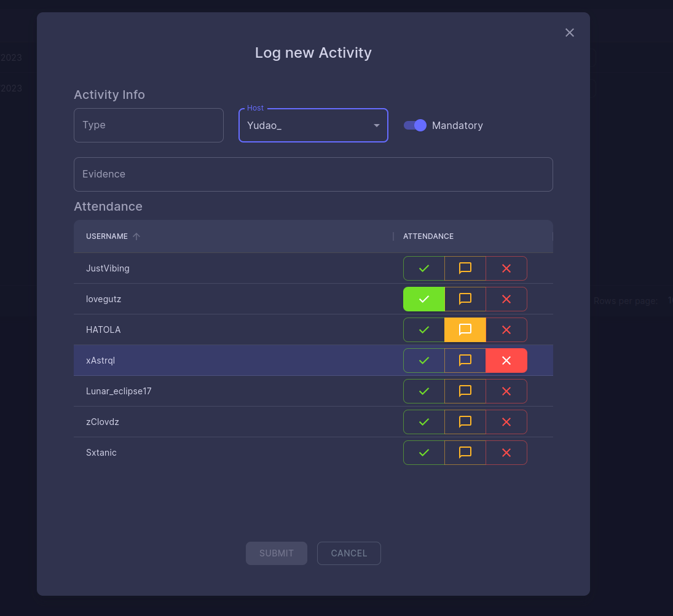This screenshot has width=673, height=616.
Task: Click the Type input field
Action: point(148,125)
